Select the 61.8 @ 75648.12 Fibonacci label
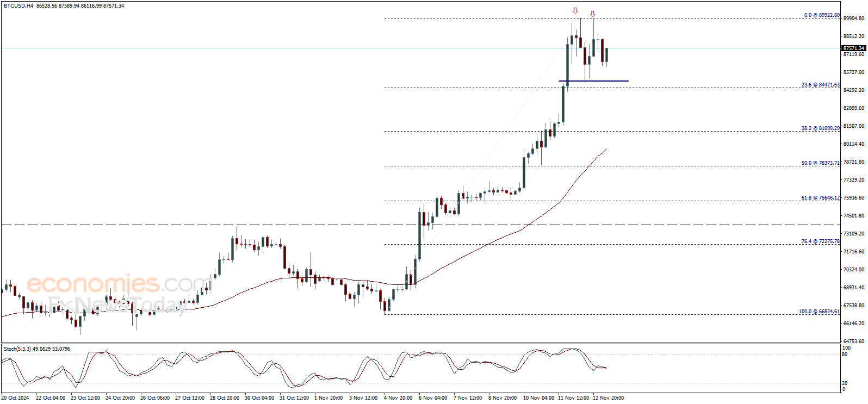 tap(820, 198)
